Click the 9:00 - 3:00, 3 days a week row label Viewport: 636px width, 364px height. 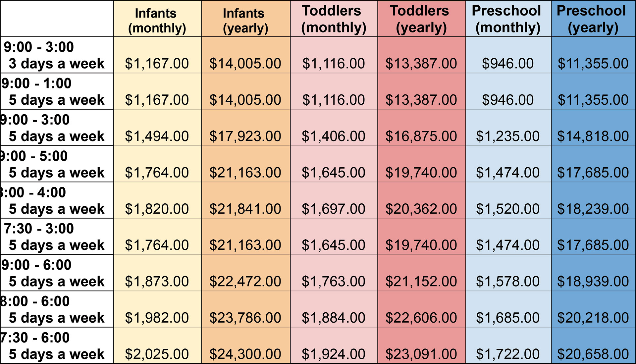pyautogui.click(x=56, y=55)
